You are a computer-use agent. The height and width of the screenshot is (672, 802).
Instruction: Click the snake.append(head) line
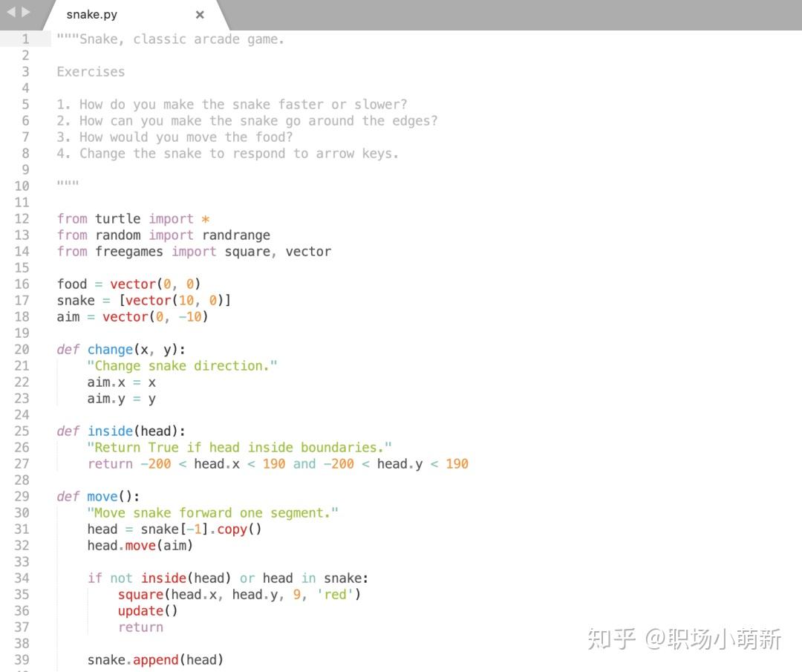(156, 659)
